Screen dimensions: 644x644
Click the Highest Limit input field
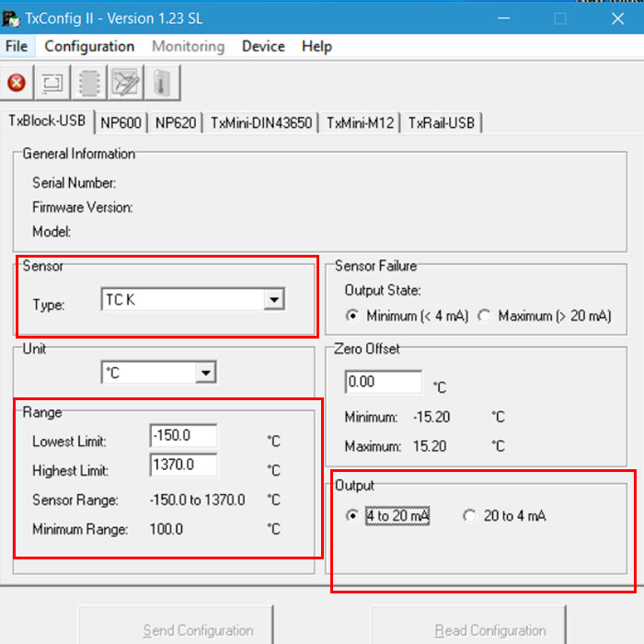click(x=184, y=465)
